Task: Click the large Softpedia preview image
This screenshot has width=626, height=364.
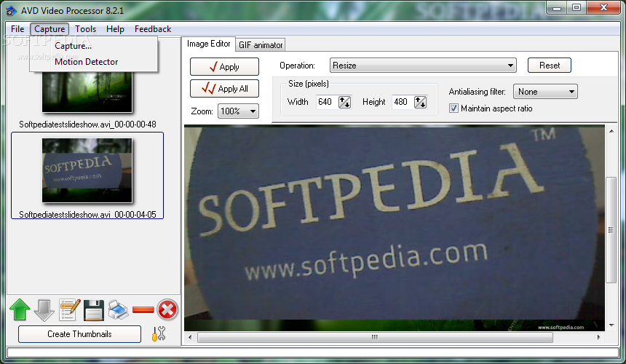Action: 395,228
